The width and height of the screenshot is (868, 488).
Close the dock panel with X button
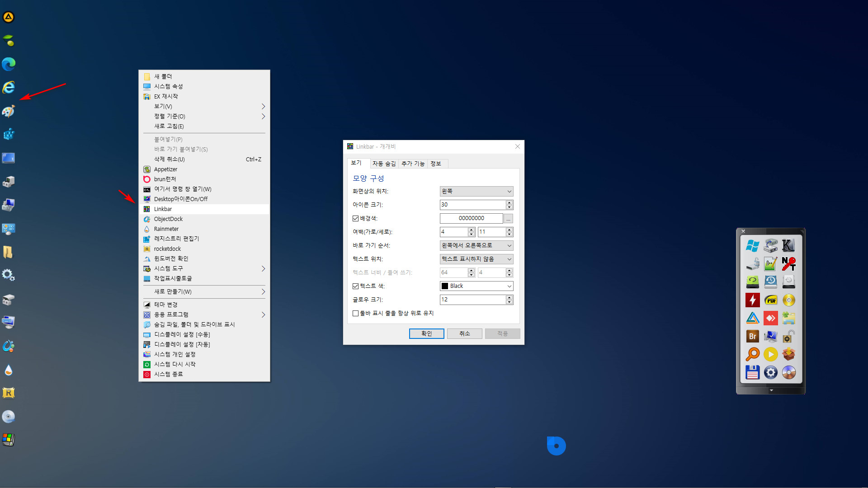743,231
